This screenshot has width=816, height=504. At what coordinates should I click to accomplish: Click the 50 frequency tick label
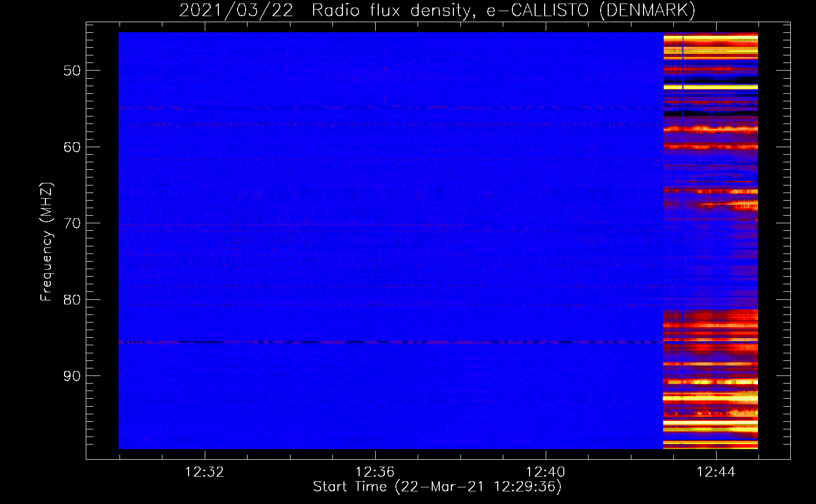click(72, 71)
